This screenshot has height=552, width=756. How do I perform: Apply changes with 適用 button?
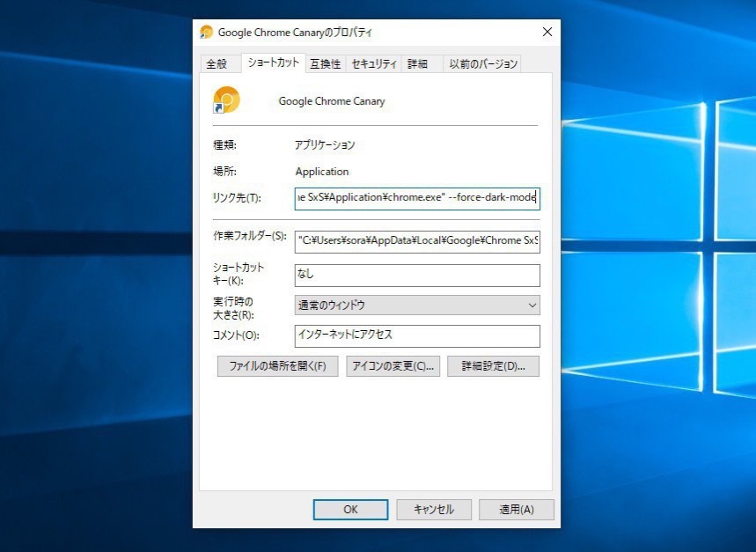coord(516,509)
